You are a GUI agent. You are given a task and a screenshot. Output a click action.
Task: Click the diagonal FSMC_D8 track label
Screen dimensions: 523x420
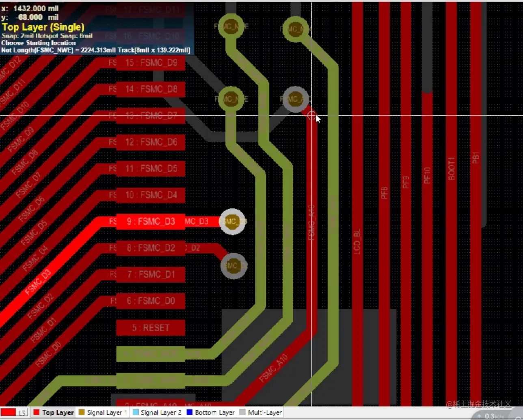(25, 162)
